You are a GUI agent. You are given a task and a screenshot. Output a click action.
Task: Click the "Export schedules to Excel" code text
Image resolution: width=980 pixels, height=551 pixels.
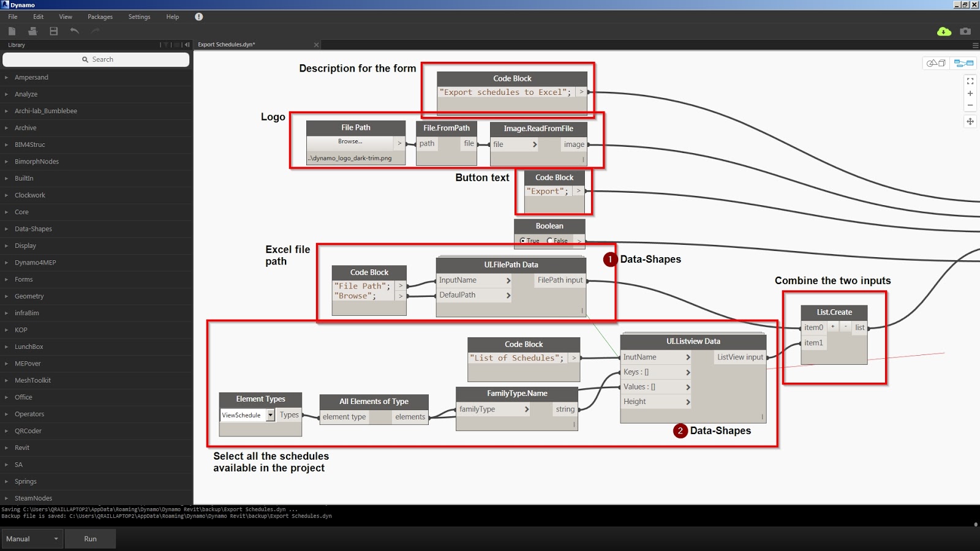(x=505, y=92)
